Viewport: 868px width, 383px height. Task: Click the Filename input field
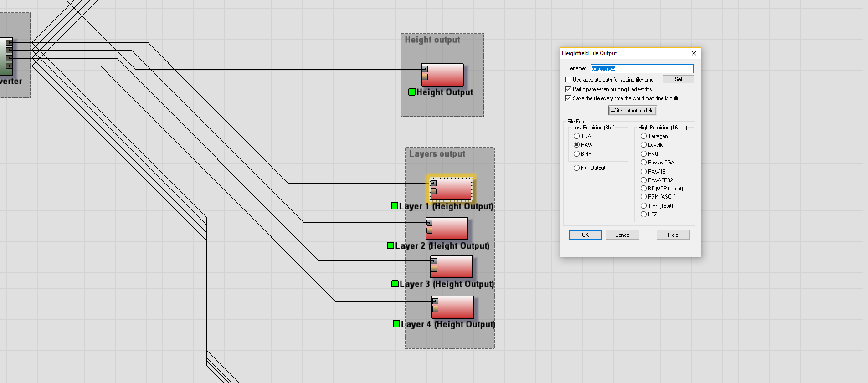642,69
